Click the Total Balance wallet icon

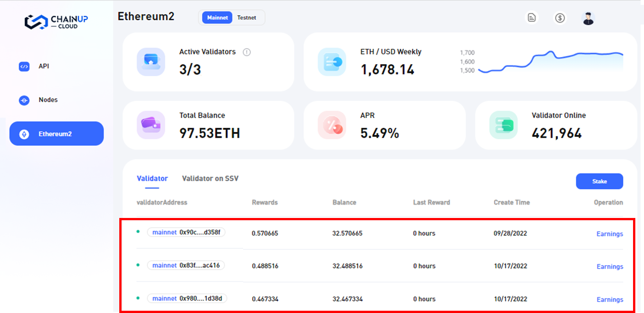(151, 125)
